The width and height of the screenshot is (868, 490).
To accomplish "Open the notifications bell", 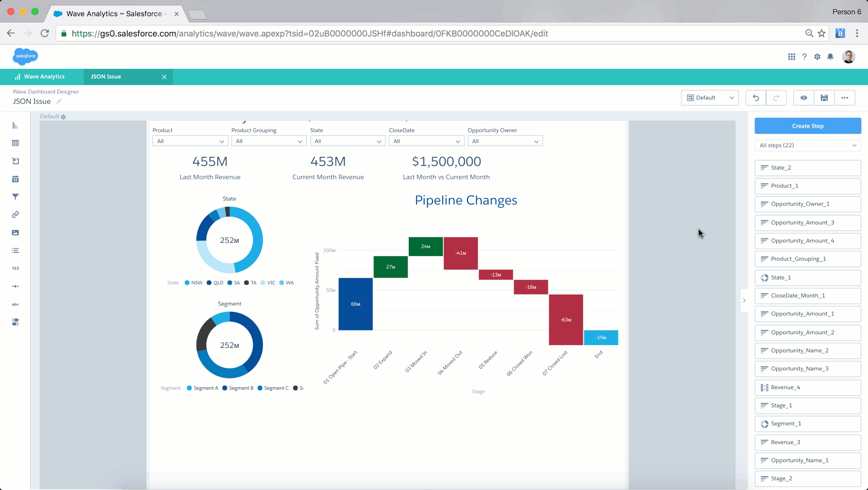I will click(x=830, y=57).
